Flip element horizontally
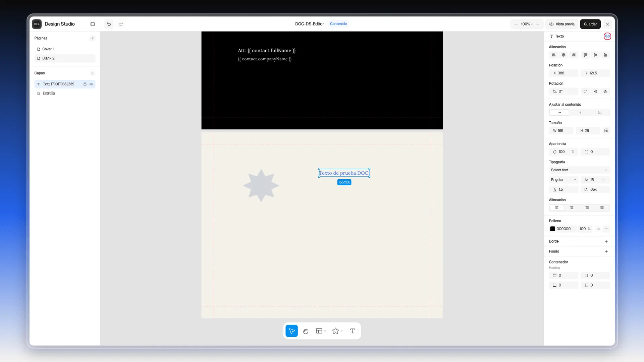The height and width of the screenshot is (362, 644). coord(595,92)
